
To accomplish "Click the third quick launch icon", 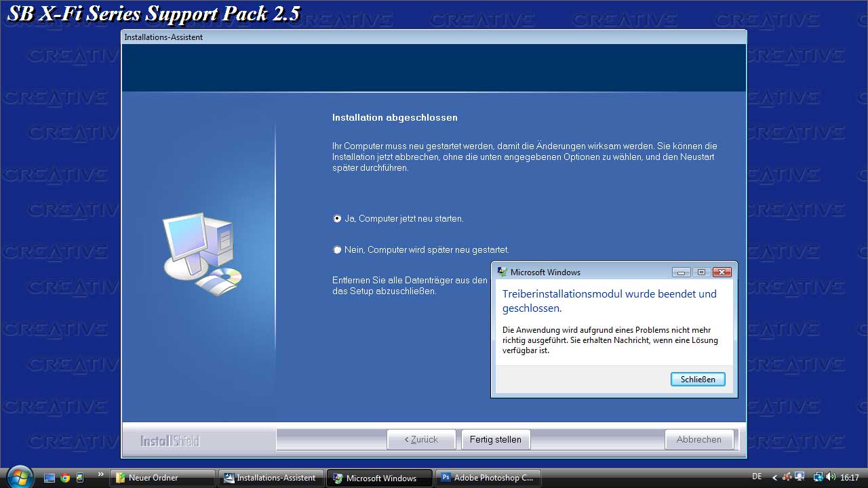I will click(x=79, y=478).
